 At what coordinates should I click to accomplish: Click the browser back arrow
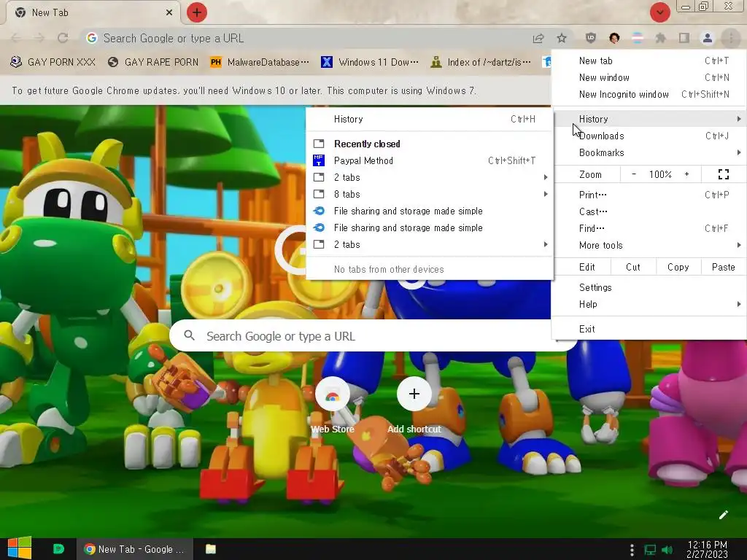pos(16,38)
